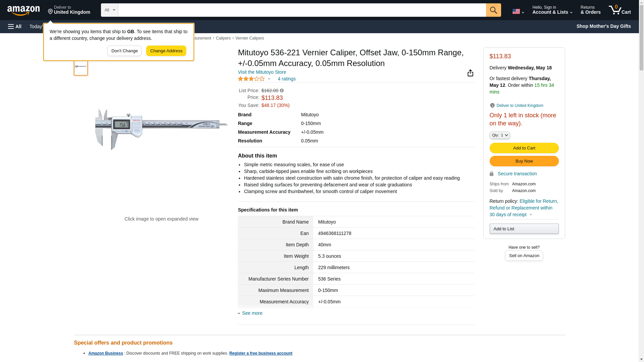Viewport: 644px width, 362px height.
Task: Expand See more specifications
Action: pos(252,313)
